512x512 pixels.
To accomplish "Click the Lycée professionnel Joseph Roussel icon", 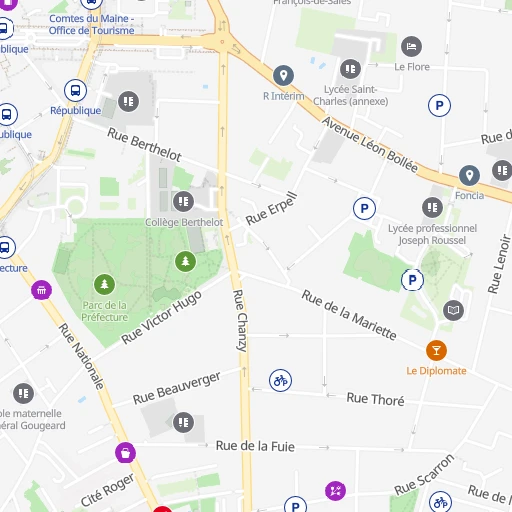I will pyautogui.click(x=433, y=207).
